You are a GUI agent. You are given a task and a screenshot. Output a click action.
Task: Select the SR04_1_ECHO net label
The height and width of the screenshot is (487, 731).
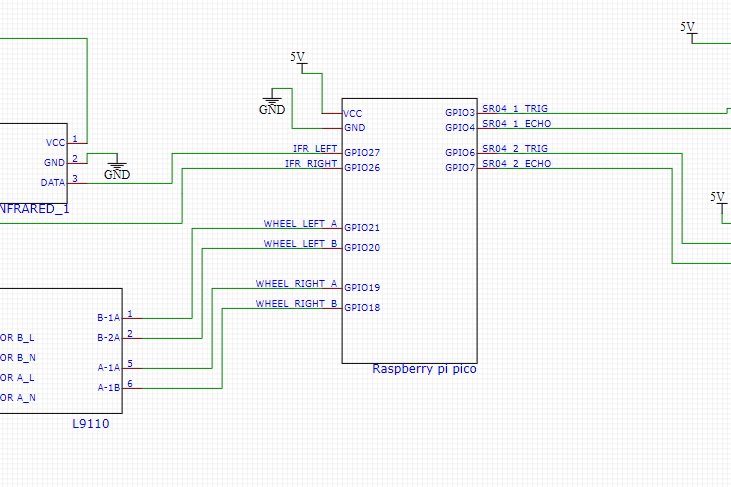517,123
